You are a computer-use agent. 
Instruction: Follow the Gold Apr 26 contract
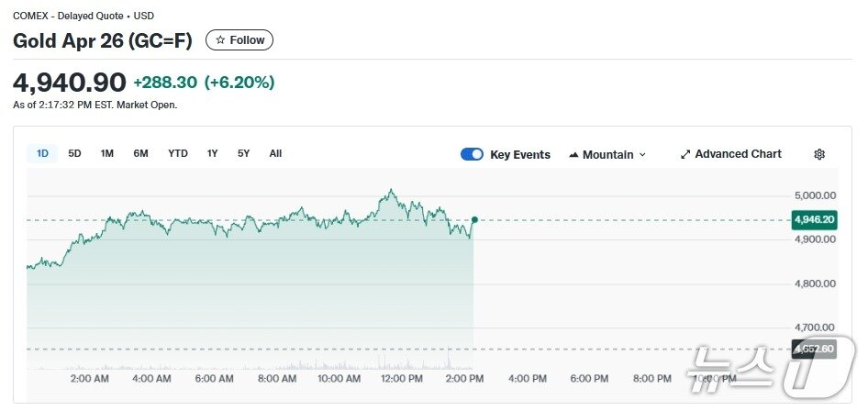[x=239, y=40]
